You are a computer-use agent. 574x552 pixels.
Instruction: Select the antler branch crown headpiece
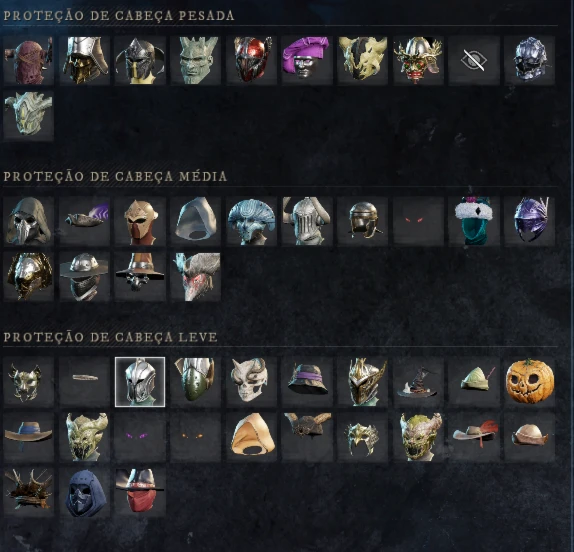click(x=29, y=492)
